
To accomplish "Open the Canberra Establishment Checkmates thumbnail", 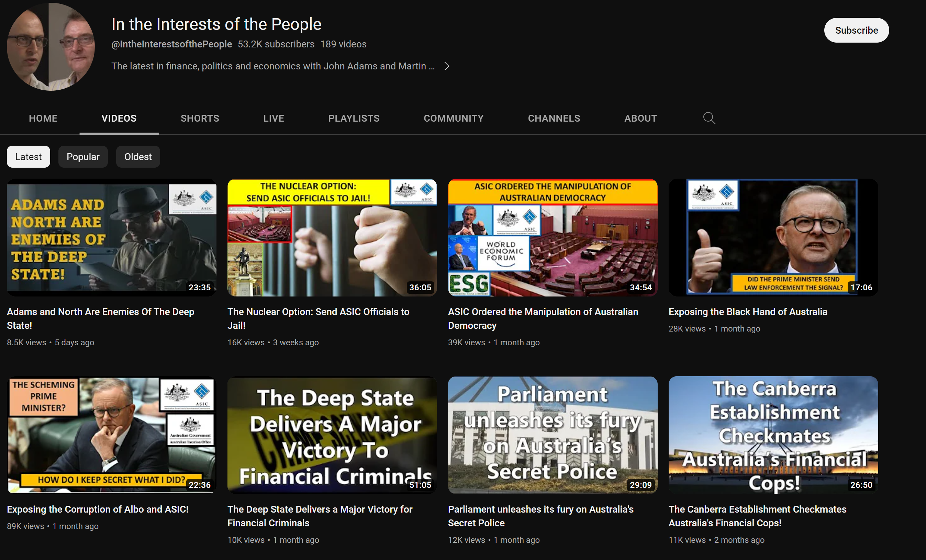I will tap(773, 435).
